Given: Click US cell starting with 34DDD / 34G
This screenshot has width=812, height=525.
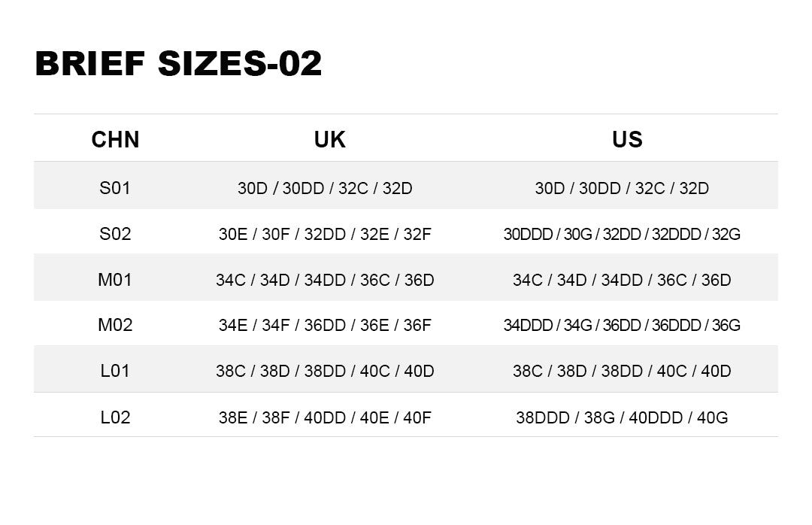Looking at the screenshot, I should (622, 326).
